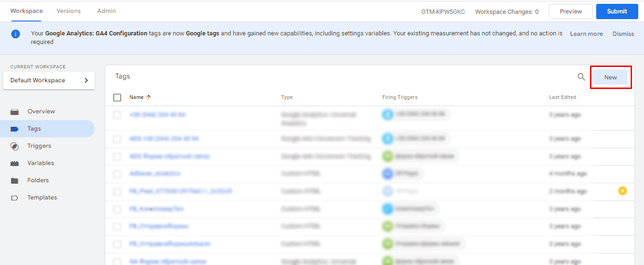
Task: Click the '4 months ago' edit date
Action: click(x=568, y=174)
